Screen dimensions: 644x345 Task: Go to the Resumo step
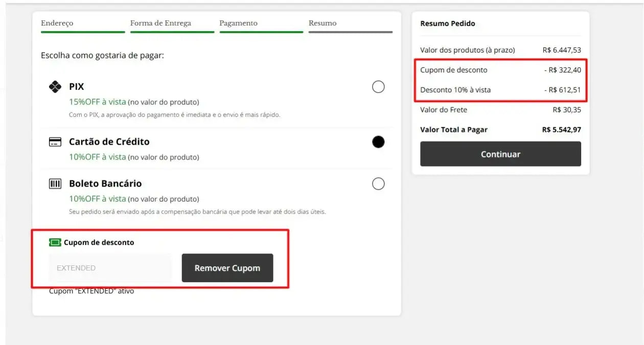pyautogui.click(x=322, y=23)
